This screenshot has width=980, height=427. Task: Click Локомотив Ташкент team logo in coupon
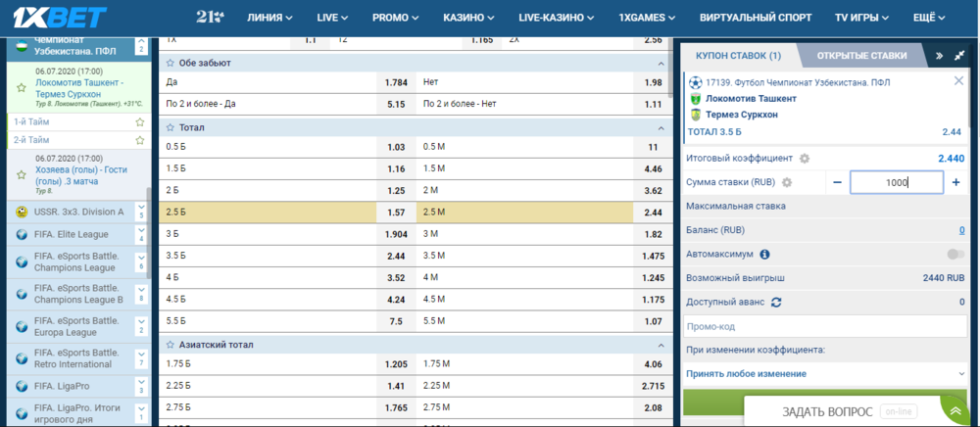(695, 99)
